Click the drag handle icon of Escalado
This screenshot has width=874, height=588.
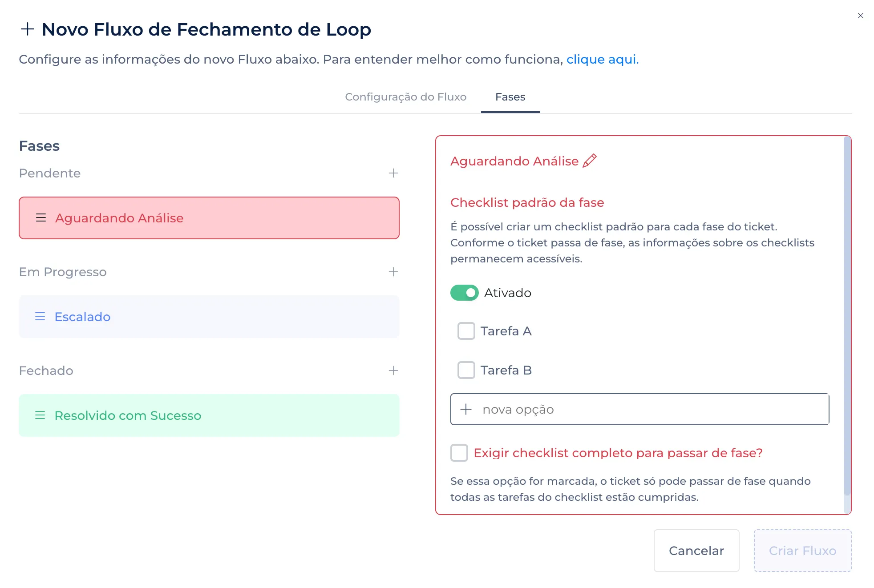tap(40, 317)
